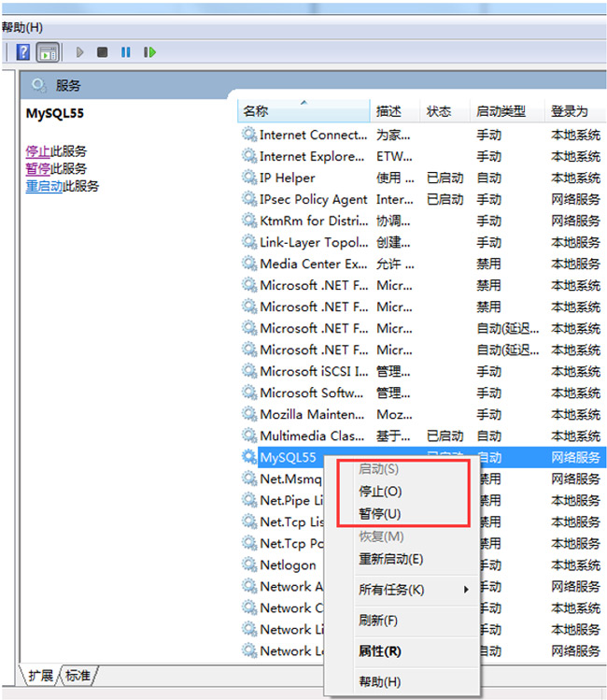Screen dimensions: 607x700
Task: Click gear icon of Multimedia Clas... service
Action: (248, 436)
